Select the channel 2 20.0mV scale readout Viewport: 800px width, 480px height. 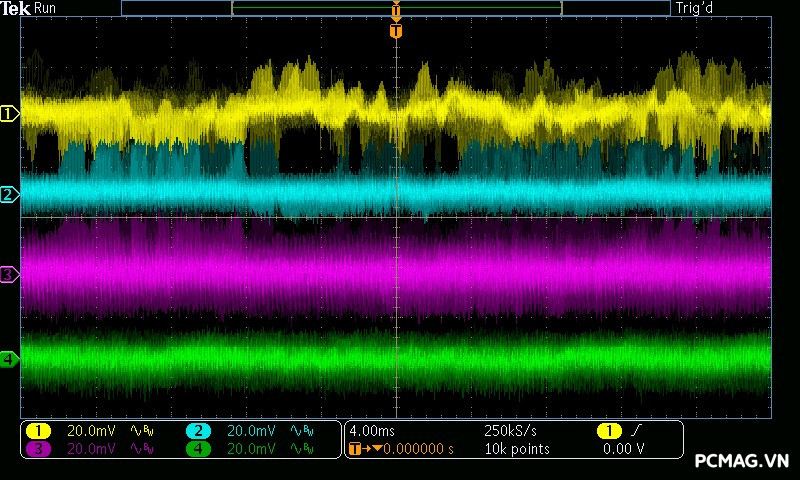[252, 431]
